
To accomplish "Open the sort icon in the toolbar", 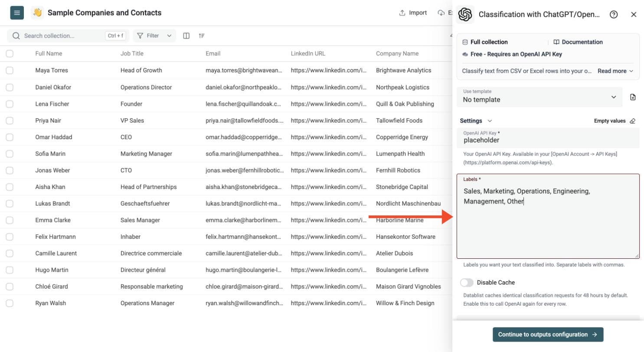I will (x=202, y=36).
